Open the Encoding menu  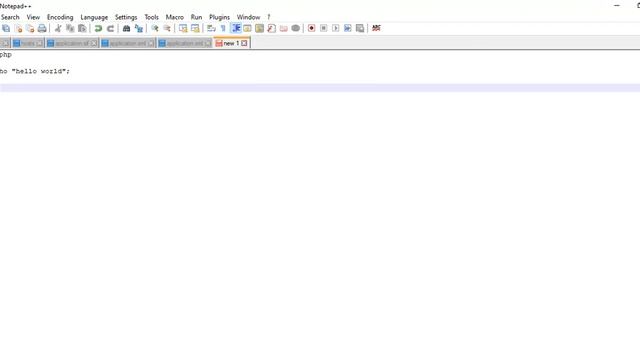[60, 17]
